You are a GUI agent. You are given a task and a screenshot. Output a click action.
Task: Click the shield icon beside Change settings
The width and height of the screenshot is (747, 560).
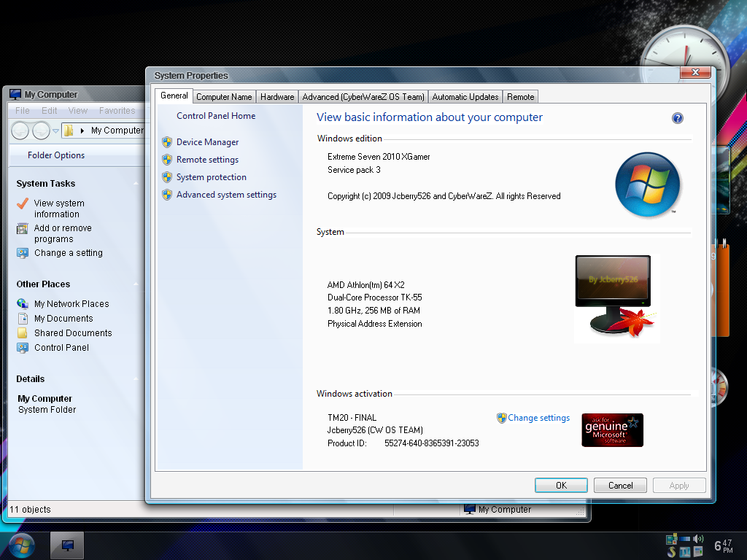[x=501, y=418]
